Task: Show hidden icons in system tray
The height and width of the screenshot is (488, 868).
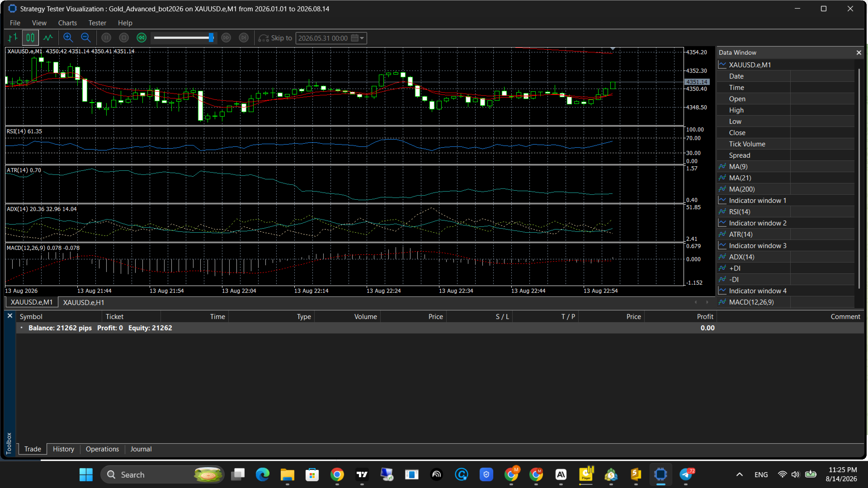Action: point(740,474)
